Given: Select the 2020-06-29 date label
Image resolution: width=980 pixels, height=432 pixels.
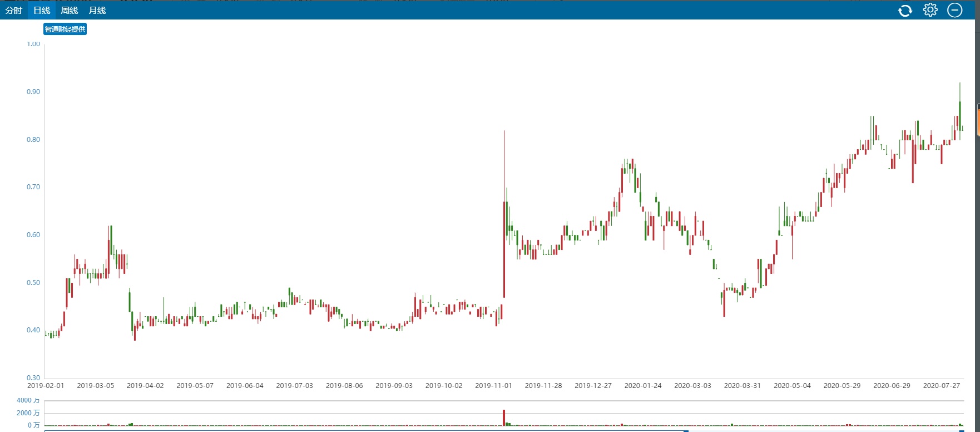Looking at the screenshot, I should (892, 386).
